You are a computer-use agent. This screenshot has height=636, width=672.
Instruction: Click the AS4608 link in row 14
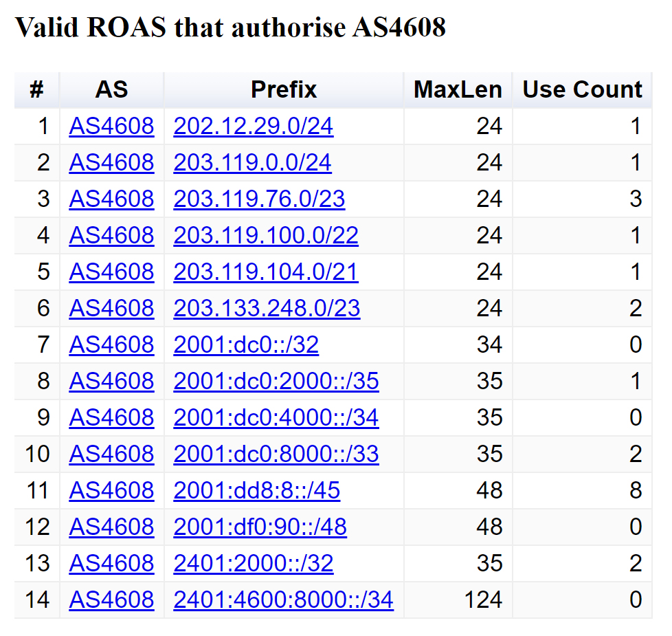(x=111, y=600)
